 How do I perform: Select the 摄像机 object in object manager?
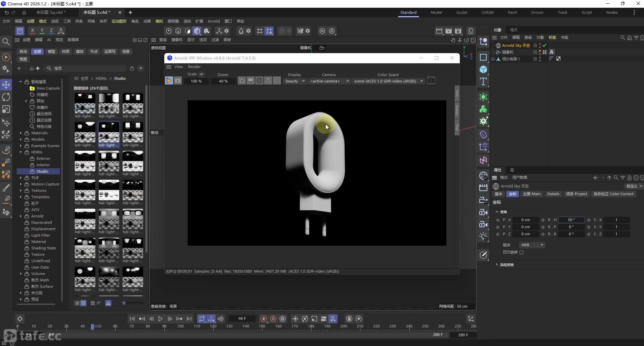tap(508, 52)
